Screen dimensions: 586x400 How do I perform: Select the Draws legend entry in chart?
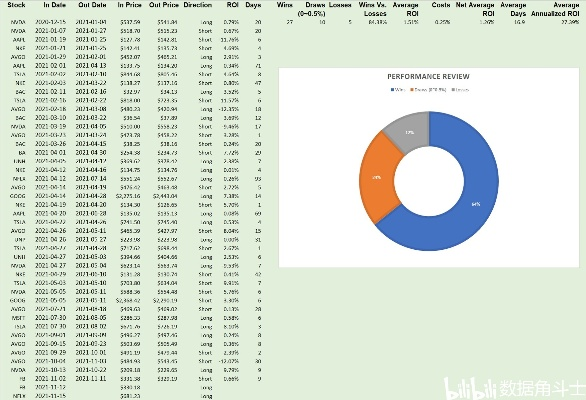[428, 90]
